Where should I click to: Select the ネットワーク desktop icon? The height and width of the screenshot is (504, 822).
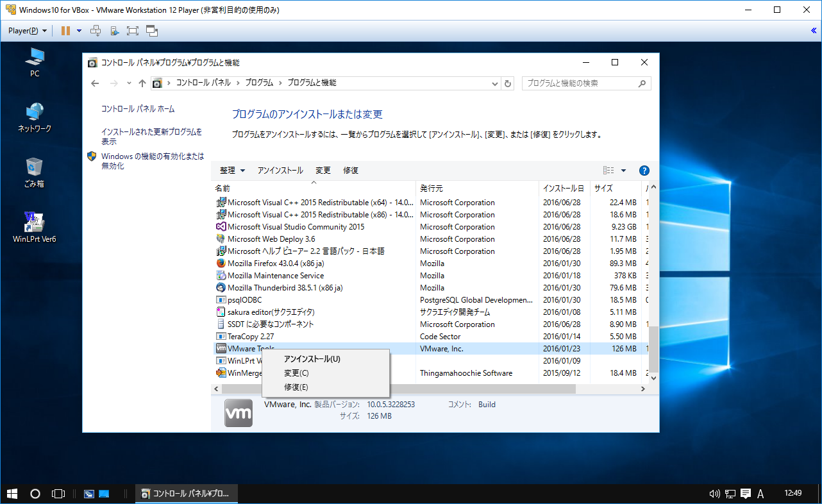35,117
